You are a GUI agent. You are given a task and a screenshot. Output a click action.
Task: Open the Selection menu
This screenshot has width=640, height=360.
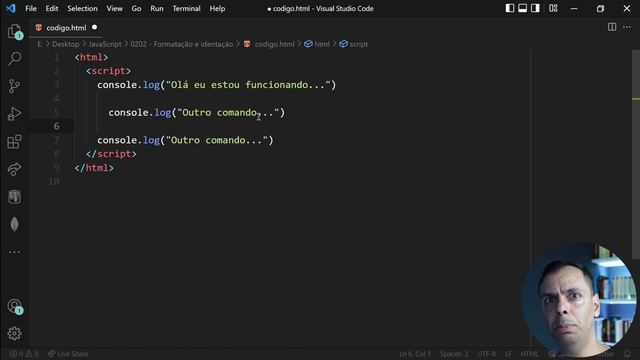82,8
